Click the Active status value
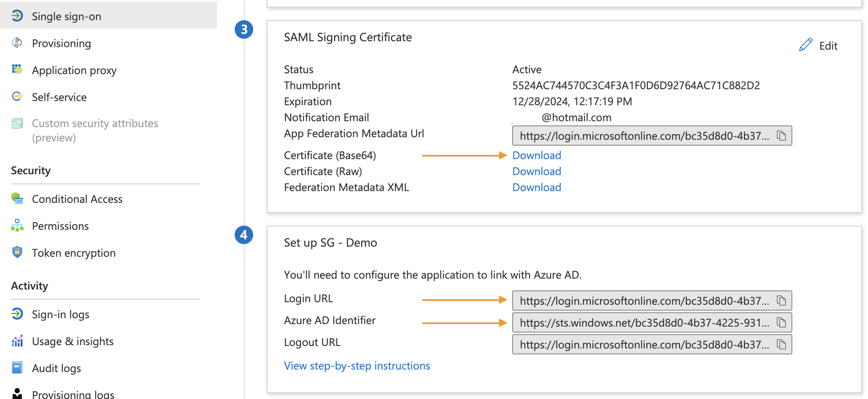 coord(527,69)
